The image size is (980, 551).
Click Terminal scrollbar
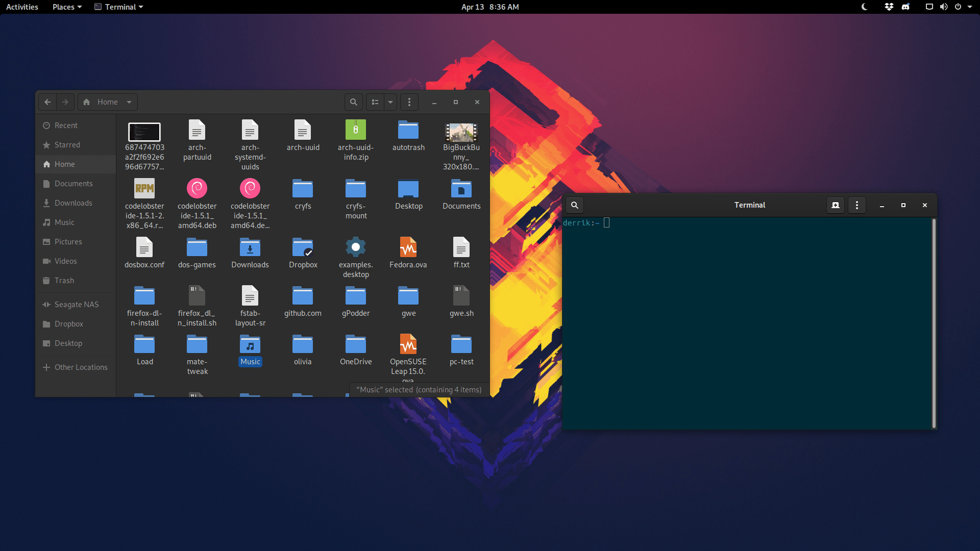(x=934, y=323)
